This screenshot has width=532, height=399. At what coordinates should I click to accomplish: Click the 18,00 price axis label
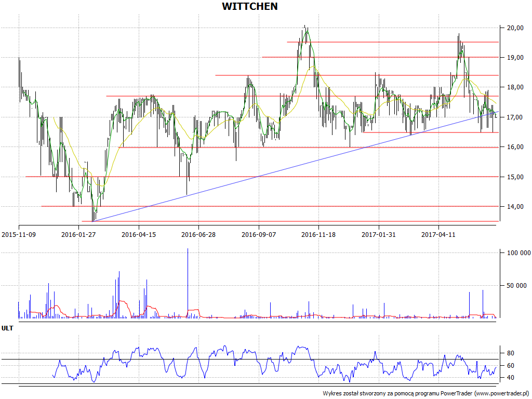pyautogui.click(x=515, y=87)
